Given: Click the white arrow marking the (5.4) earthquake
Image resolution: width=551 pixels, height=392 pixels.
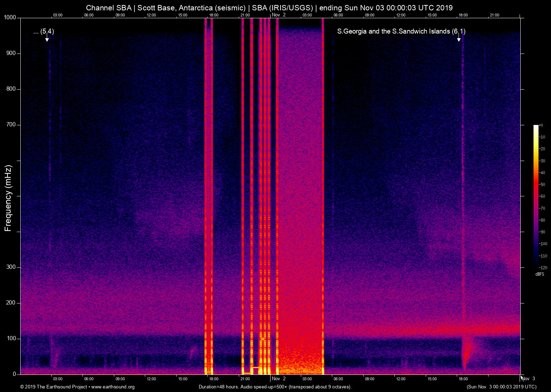Looking at the screenshot, I should [x=47, y=39].
